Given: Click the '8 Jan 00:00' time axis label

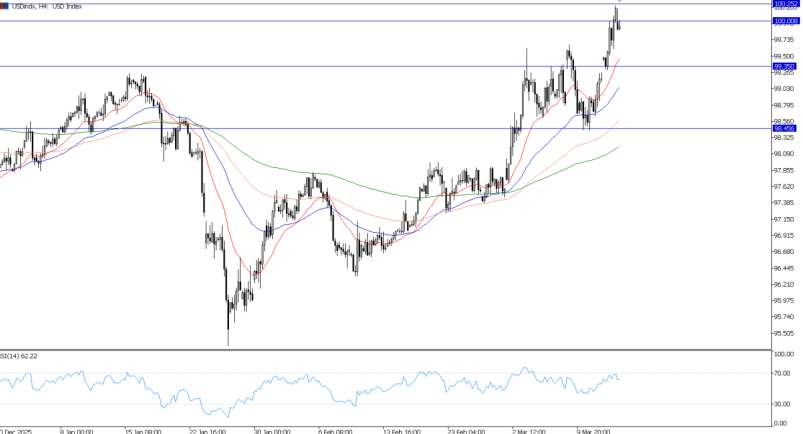Looking at the screenshot, I should (x=76, y=431).
